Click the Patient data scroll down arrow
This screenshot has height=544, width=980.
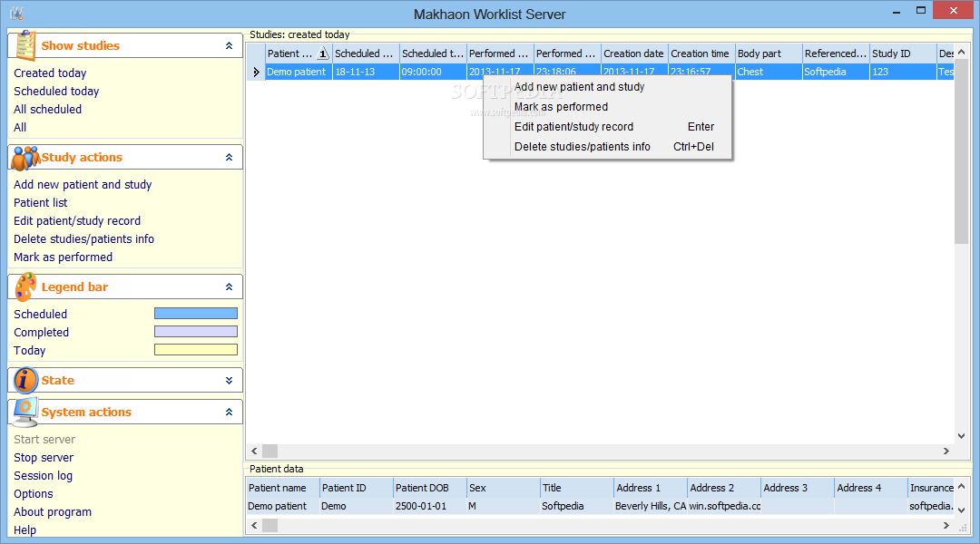(x=961, y=510)
